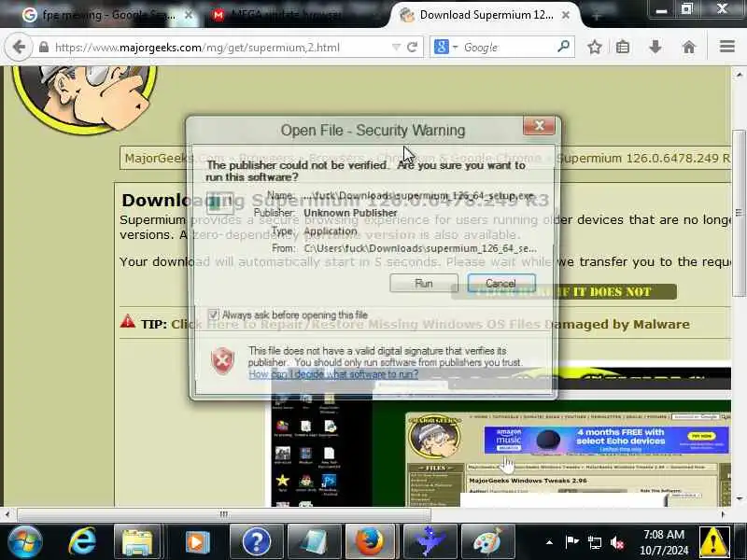This screenshot has height=560, width=747.
Task: Open How can I decide what software to run link
Action: coord(333,374)
